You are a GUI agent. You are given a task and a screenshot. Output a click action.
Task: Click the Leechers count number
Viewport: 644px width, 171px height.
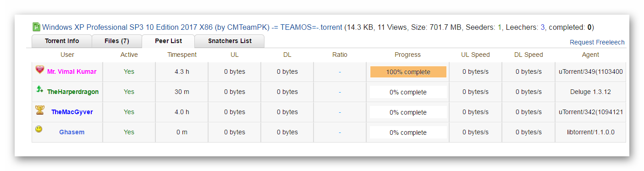543,28
